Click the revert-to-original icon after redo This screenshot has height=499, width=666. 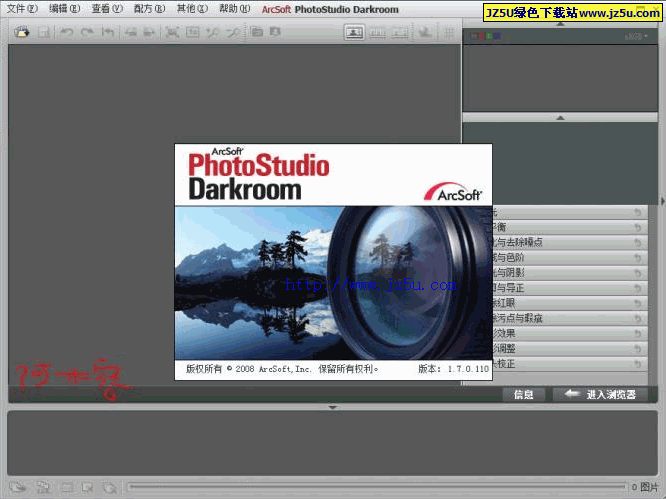[x=108, y=32]
